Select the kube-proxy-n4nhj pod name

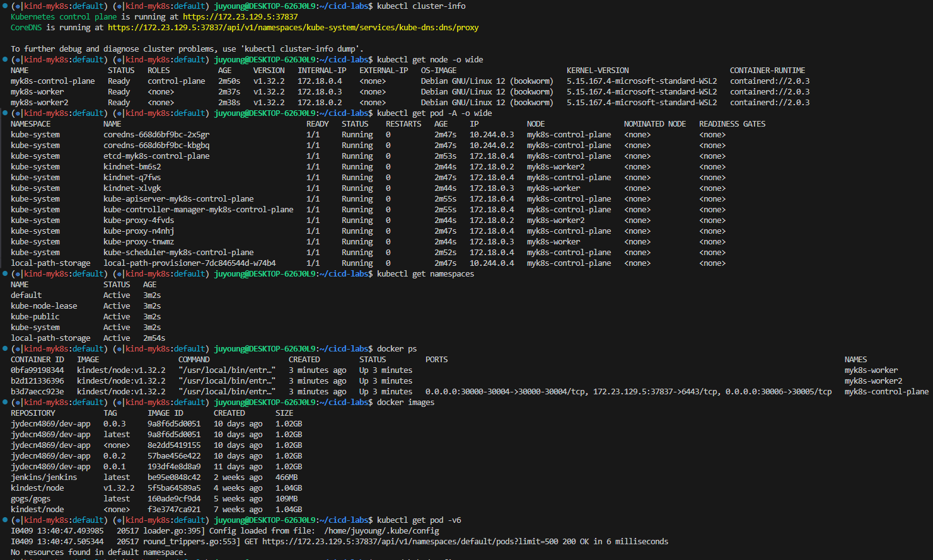[x=139, y=231]
